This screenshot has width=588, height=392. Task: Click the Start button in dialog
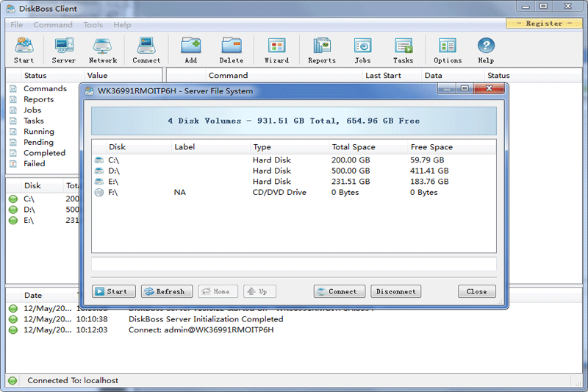click(114, 291)
